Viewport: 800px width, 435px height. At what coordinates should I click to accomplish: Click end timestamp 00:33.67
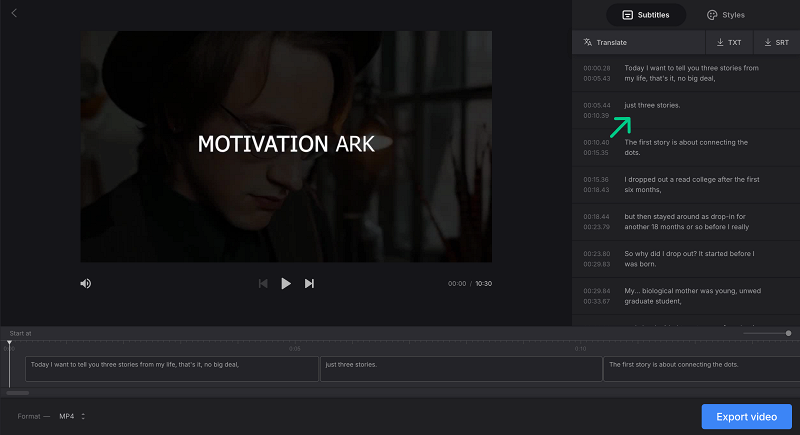coord(596,301)
